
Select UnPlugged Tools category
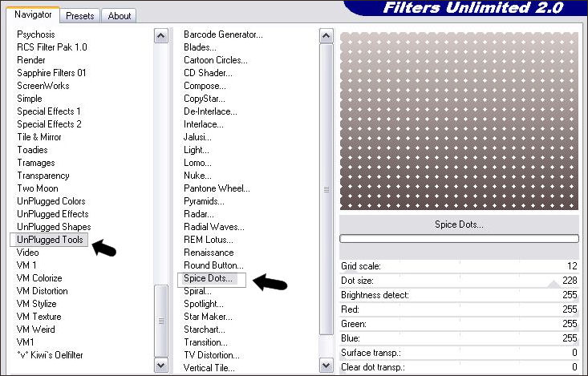pos(51,240)
